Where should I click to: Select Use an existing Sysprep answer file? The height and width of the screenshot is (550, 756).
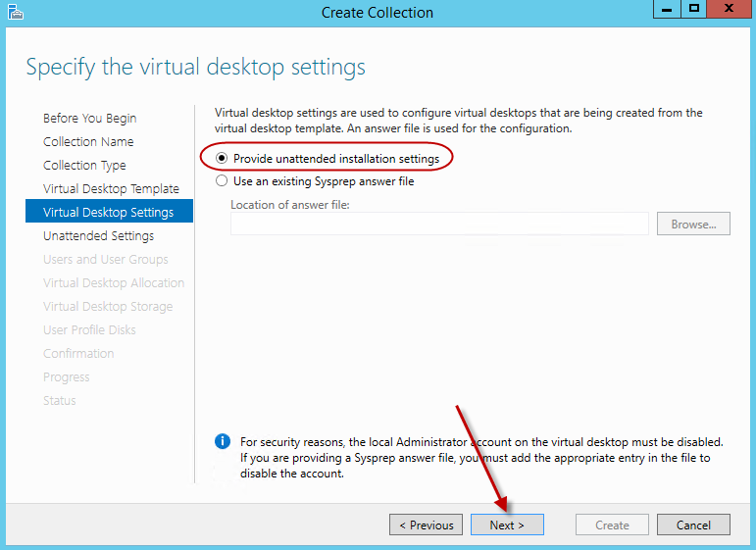pyautogui.click(x=223, y=181)
